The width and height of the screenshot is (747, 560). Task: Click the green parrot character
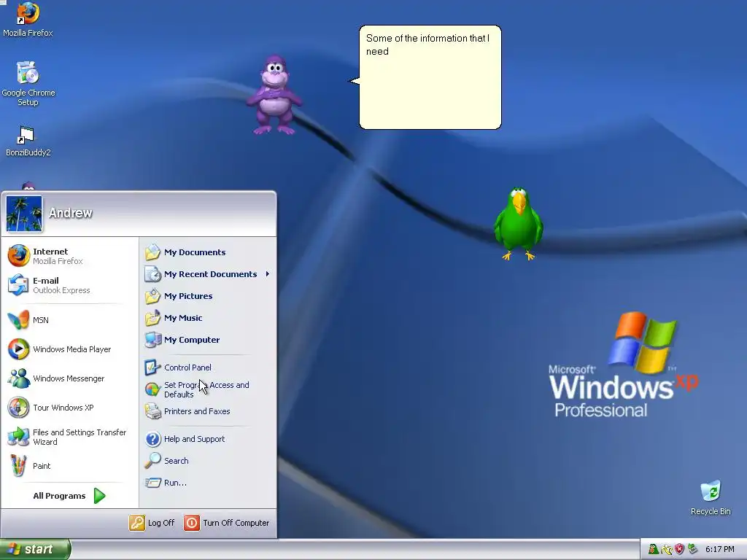coord(518,223)
